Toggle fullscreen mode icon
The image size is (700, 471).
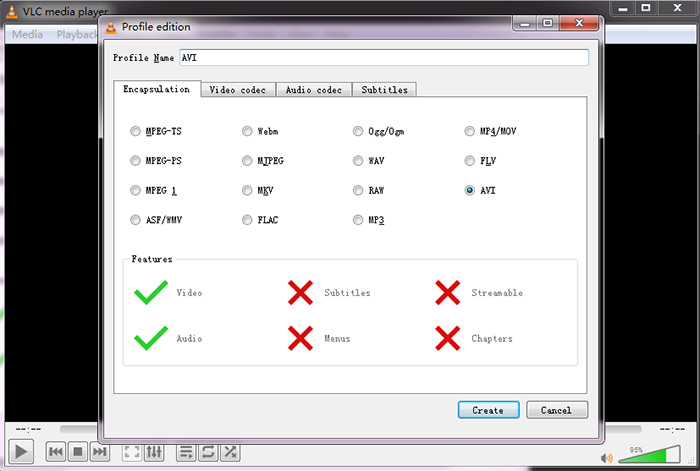(132, 452)
